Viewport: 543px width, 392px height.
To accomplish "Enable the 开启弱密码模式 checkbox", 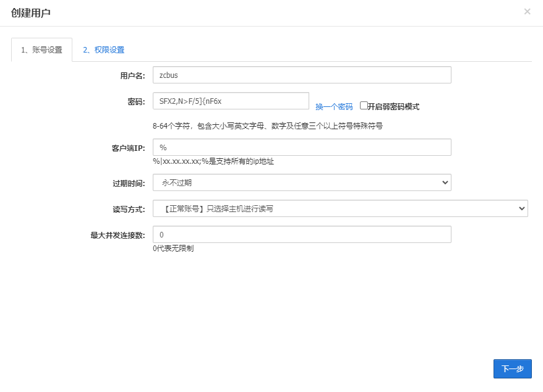I will click(364, 106).
